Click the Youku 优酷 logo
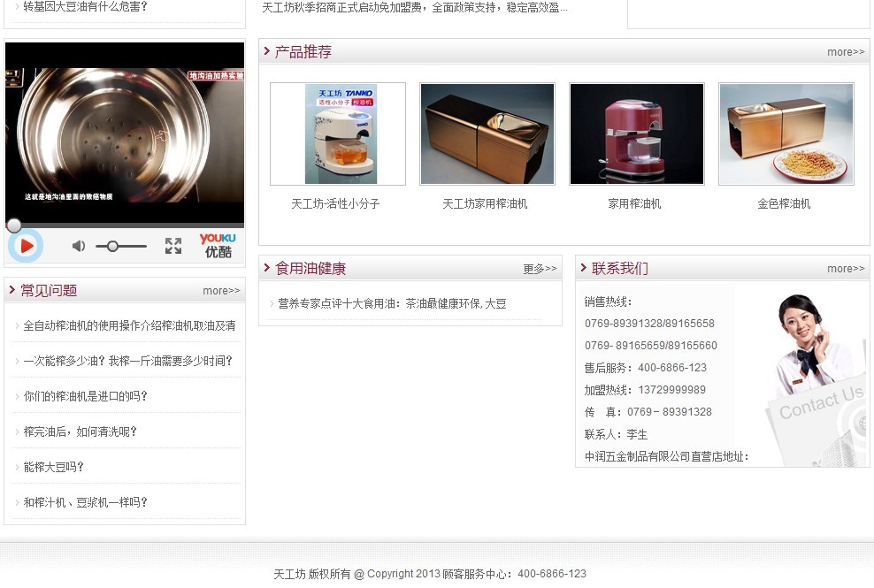Image resolution: width=874 pixels, height=588 pixels. click(x=218, y=245)
